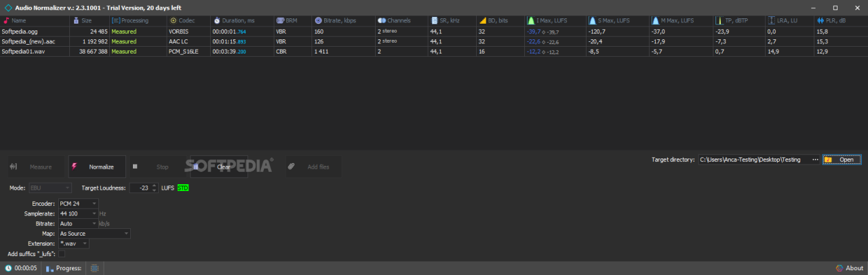Click the PLR value 15,3

tap(841, 41)
